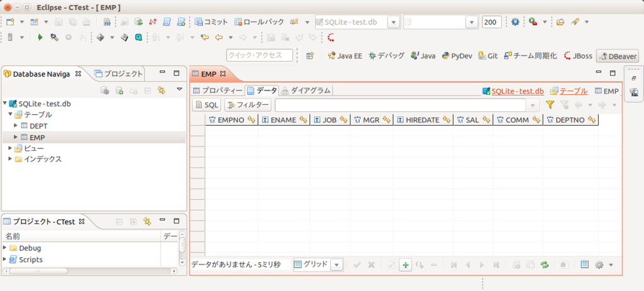Click the transaction mode pencil icon

tap(294, 22)
